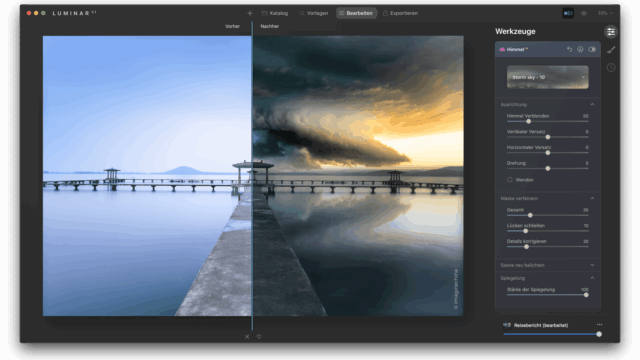
Task: Toggle the before/after compare view button
Action: point(568,13)
